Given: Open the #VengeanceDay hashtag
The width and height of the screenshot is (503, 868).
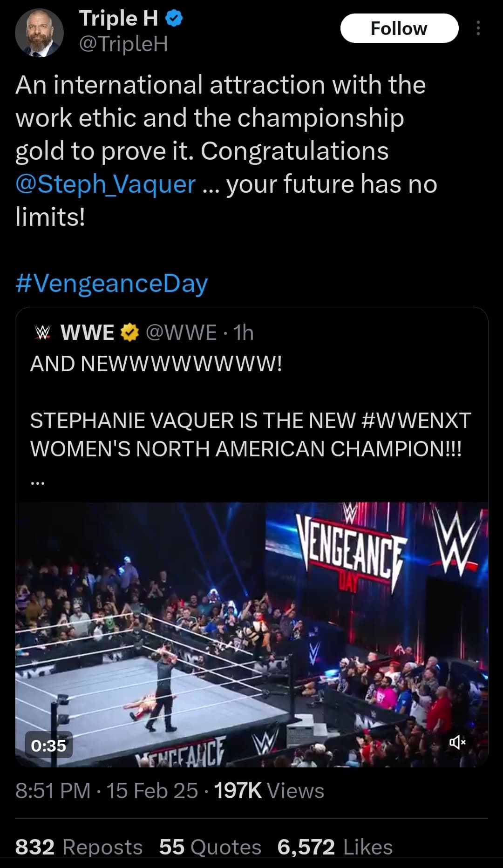Looking at the screenshot, I should point(112,284).
